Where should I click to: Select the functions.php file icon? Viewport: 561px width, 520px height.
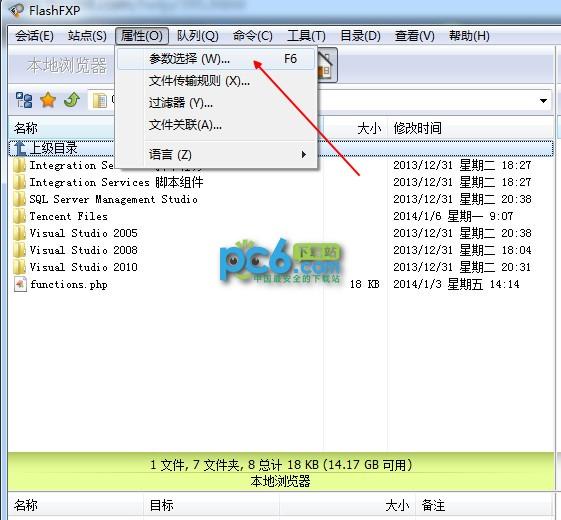20,285
